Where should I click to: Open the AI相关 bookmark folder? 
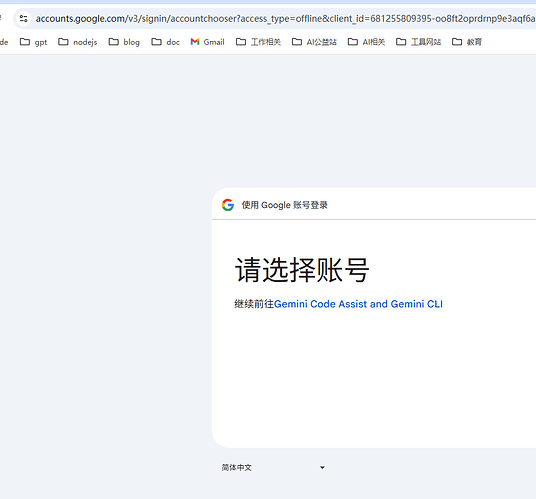pyautogui.click(x=366, y=42)
